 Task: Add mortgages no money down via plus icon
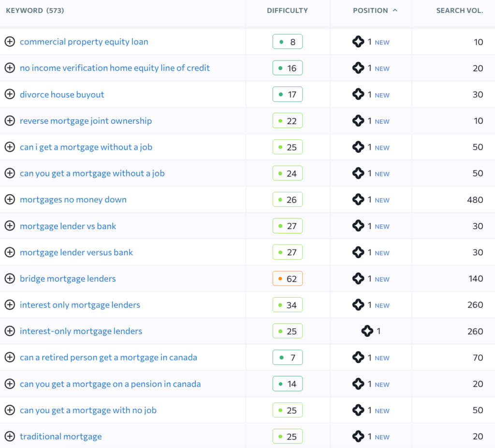point(10,200)
